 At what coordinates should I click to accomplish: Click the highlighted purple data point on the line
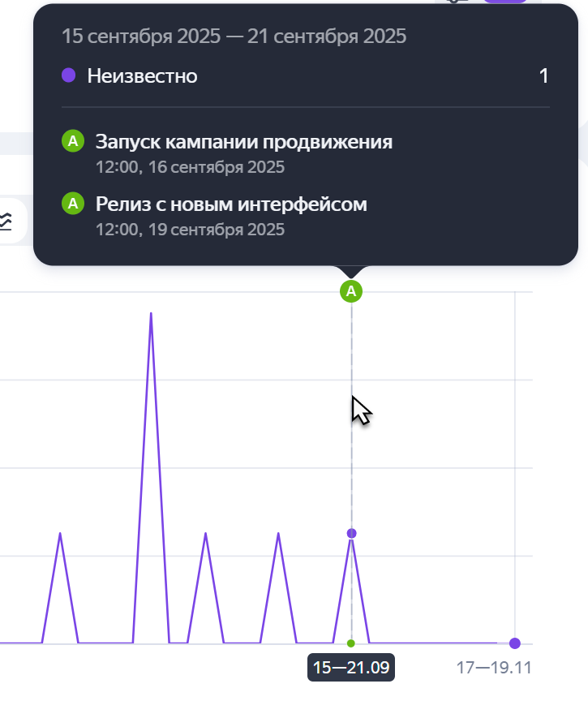(x=351, y=533)
